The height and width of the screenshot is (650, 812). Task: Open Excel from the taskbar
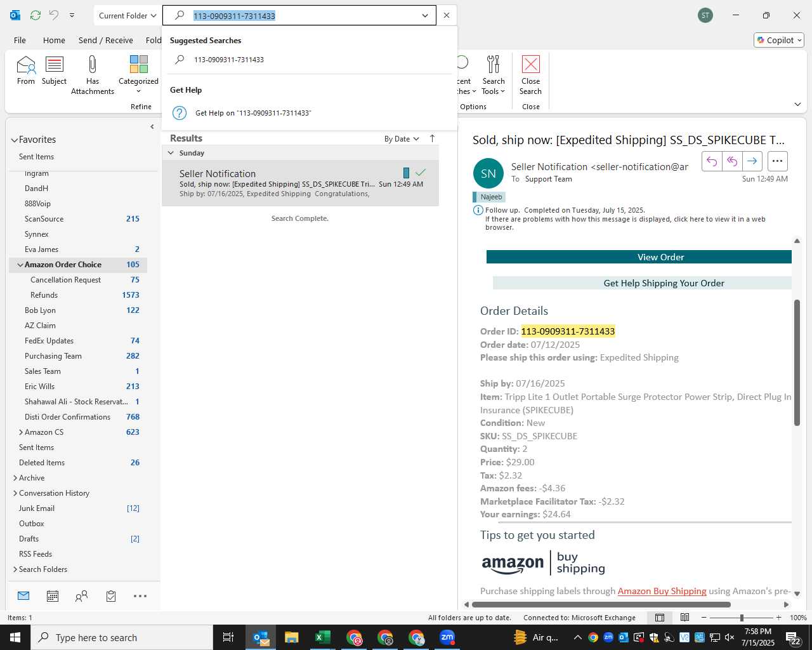[323, 637]
